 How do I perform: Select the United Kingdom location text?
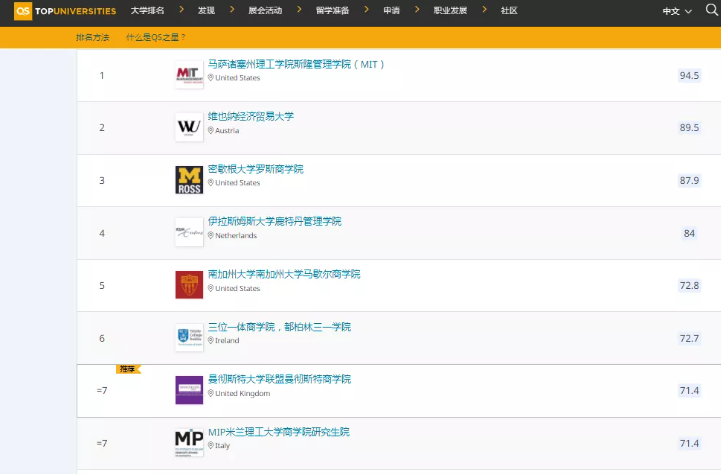point(242,393)
